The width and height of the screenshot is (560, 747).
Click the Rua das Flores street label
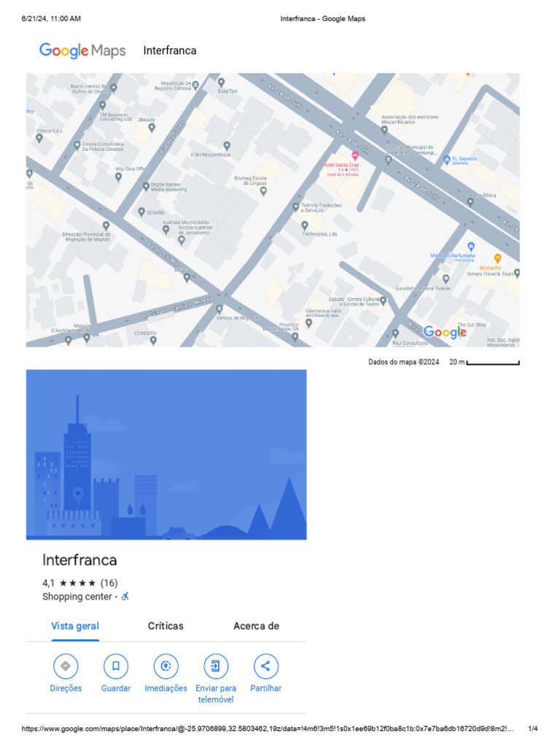point(171,138)
